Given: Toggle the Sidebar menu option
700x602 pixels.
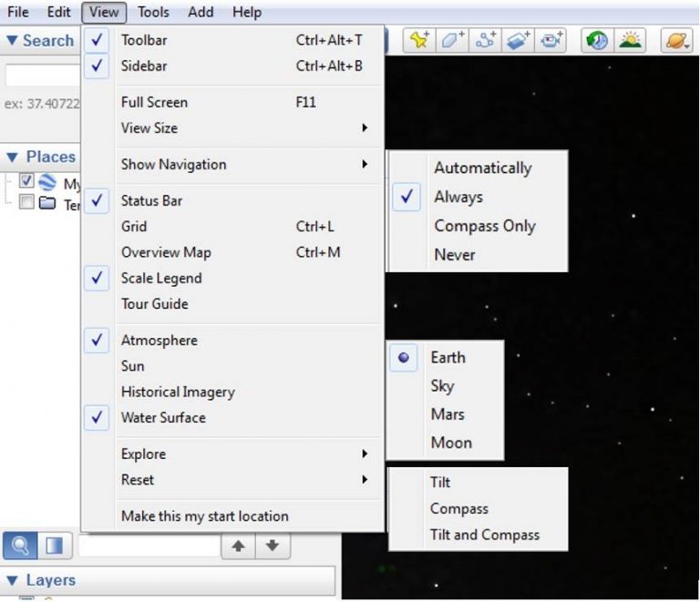Looking at the screenshot, I should coord(232,66).
